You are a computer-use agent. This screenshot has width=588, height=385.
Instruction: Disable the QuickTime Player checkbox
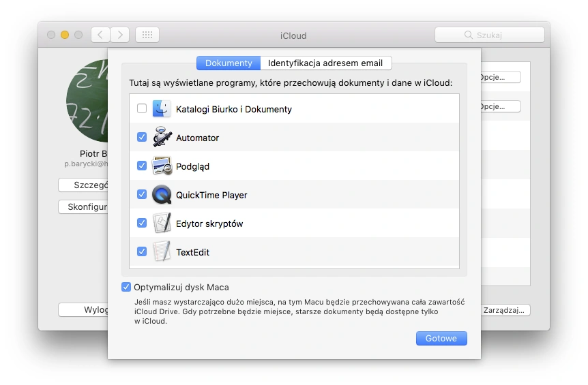(x=142, y=194)
